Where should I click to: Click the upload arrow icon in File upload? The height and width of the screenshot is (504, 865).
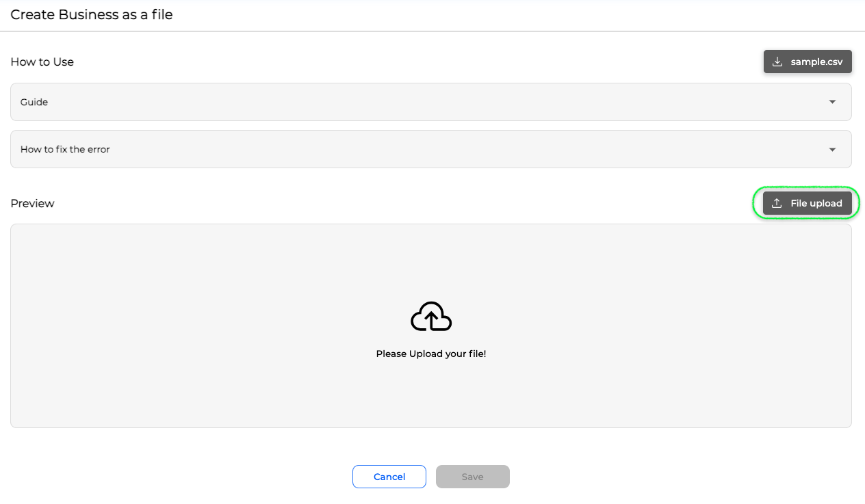click(777, 203)
